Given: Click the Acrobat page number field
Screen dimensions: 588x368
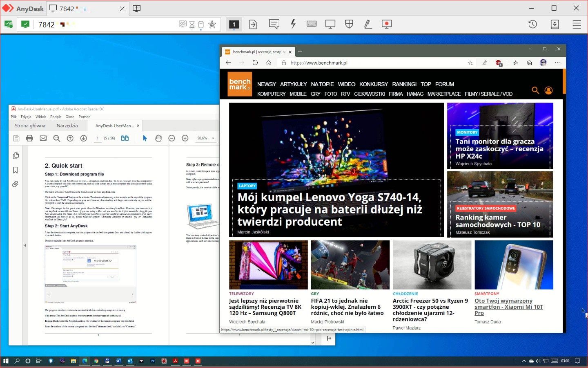Looking at the screenshot, I should point(97,138).
